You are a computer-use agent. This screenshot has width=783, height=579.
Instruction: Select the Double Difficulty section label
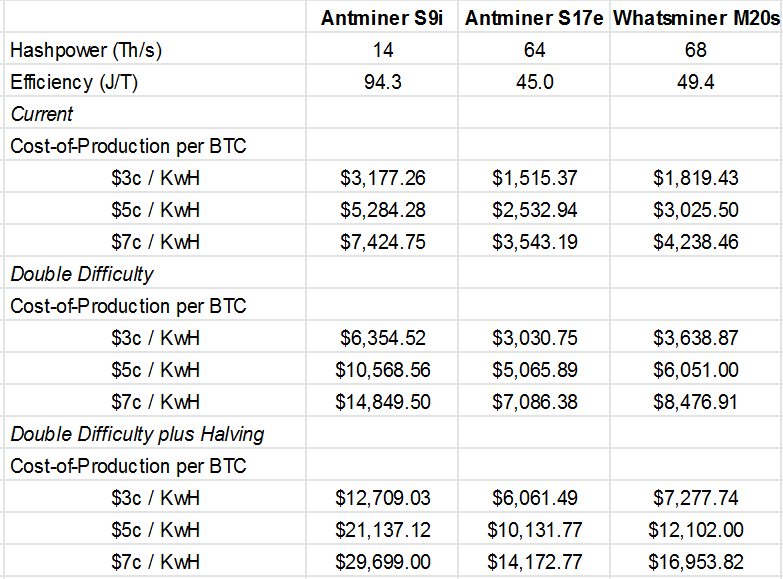pos(82,274)
